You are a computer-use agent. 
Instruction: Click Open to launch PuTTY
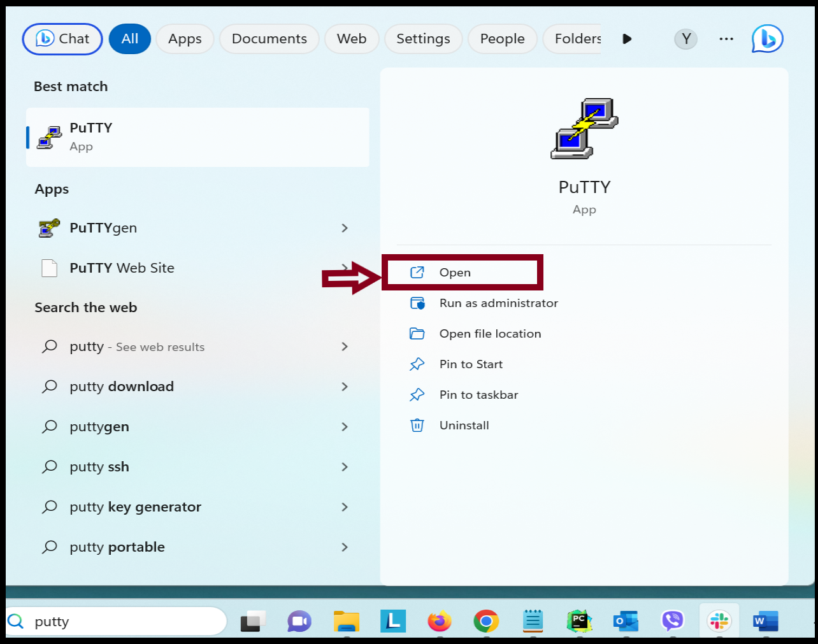[x=463, y=273]
